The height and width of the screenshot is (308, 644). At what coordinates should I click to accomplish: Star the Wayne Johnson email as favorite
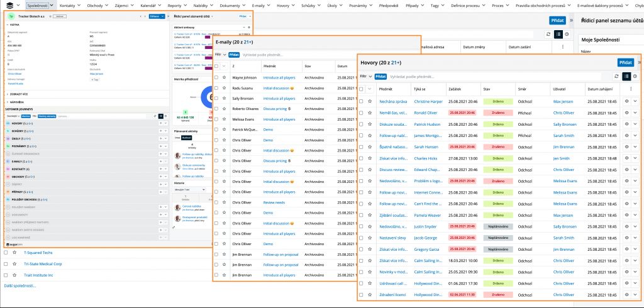coord(225,77)
